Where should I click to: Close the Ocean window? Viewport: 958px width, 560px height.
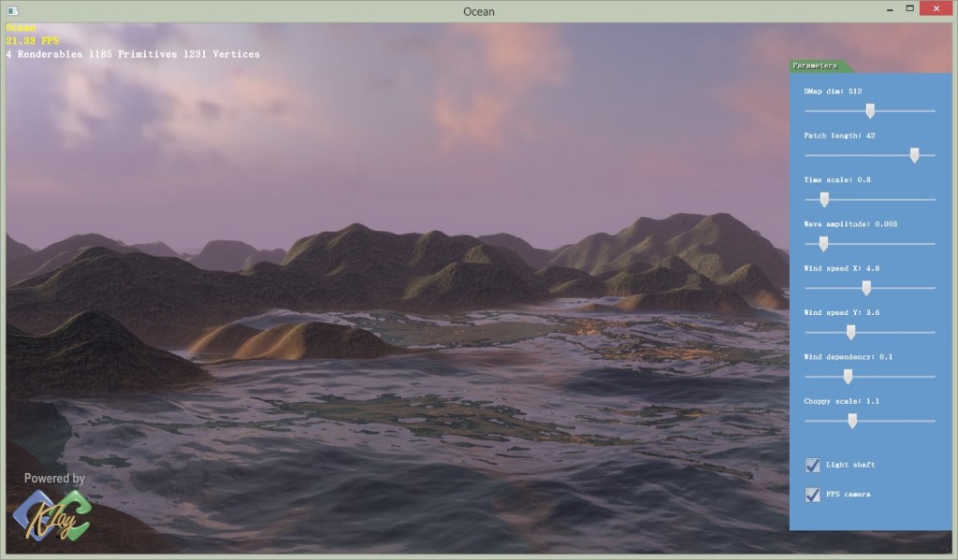[937, 8]
